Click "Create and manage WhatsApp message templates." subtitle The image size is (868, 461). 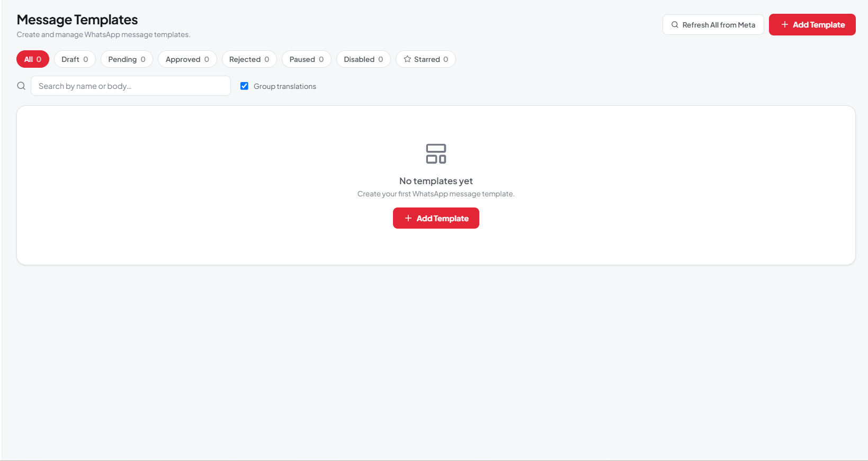coord(103,34)
